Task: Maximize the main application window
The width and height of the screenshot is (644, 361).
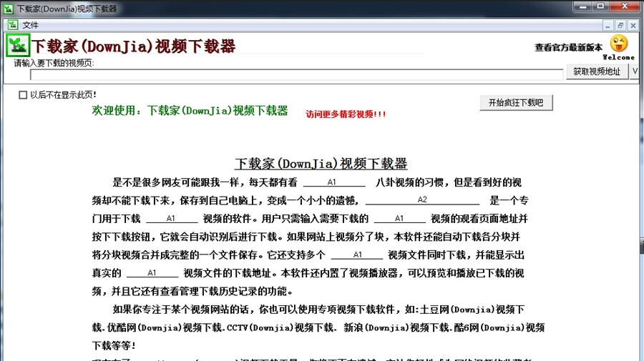Action: (600, 6)
